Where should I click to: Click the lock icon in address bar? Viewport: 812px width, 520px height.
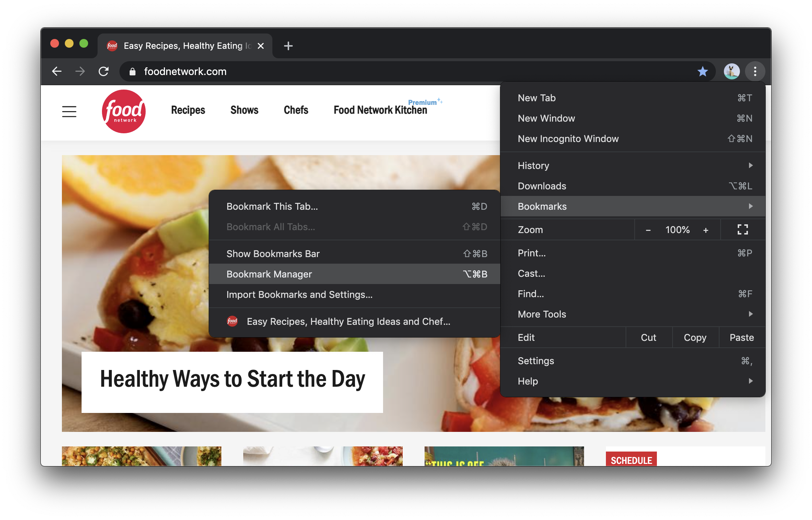(x=133, y=72)
